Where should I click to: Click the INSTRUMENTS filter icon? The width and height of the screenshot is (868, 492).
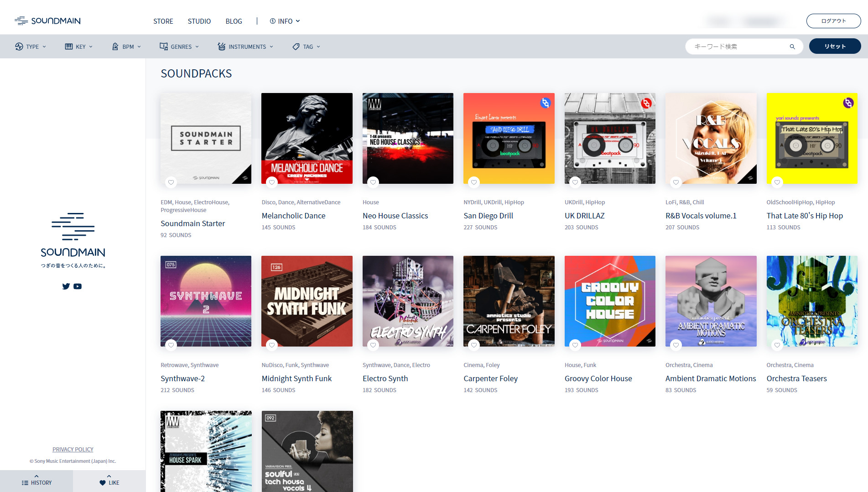(x=222, y=47)
